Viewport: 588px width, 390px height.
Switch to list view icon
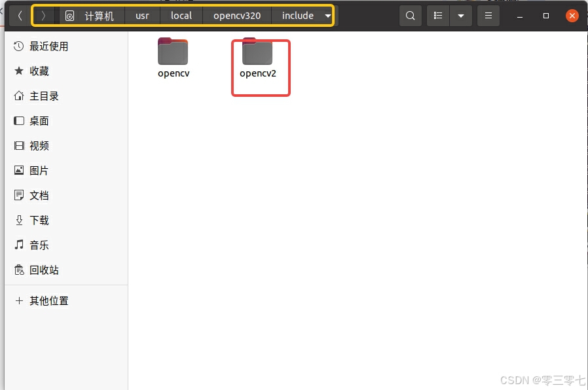tap(437, 16)
